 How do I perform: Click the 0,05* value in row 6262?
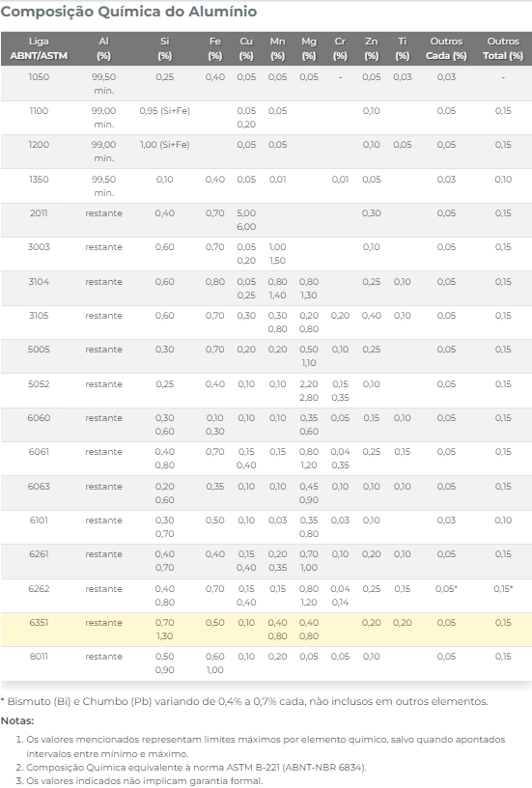(446, 588)
